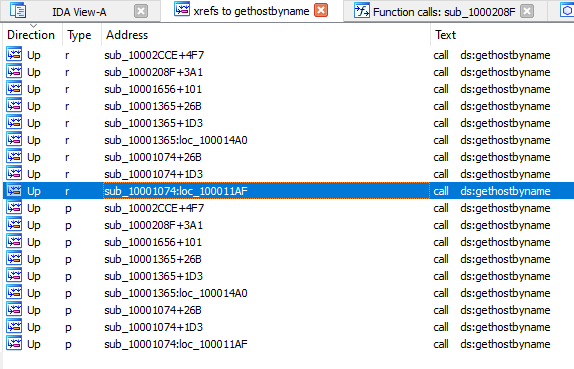The width and height of the screenshot is (574, 369).
Task: Select address sub_10002CCE+4F7 in type p row
Action: (154, 208)
